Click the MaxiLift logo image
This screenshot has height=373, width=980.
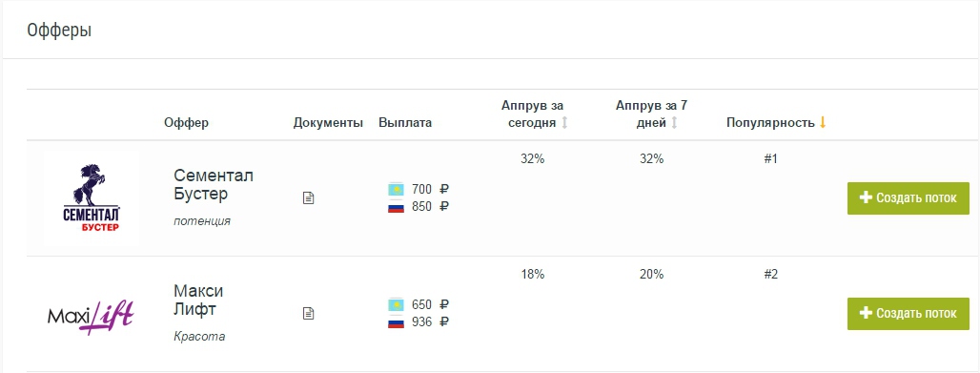tap(91, 315)
